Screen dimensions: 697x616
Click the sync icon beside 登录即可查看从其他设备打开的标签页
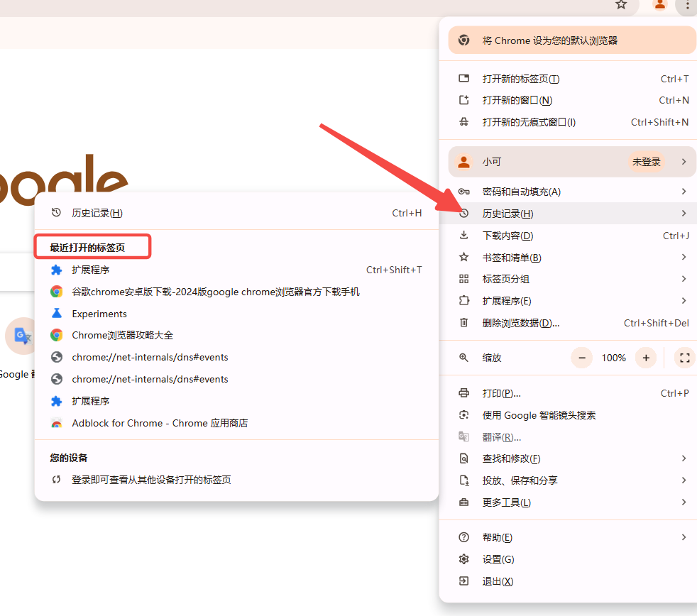(56, 480)
